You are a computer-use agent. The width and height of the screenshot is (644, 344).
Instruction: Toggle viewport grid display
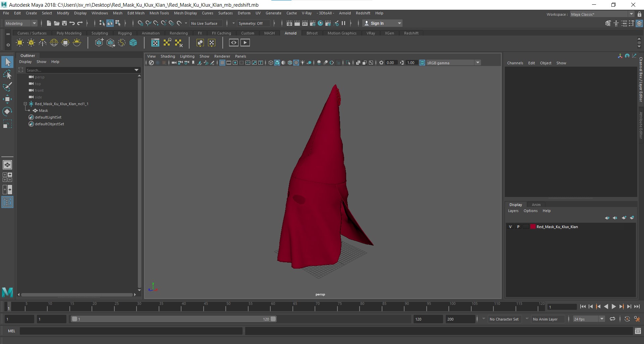(x=222, y=63)
